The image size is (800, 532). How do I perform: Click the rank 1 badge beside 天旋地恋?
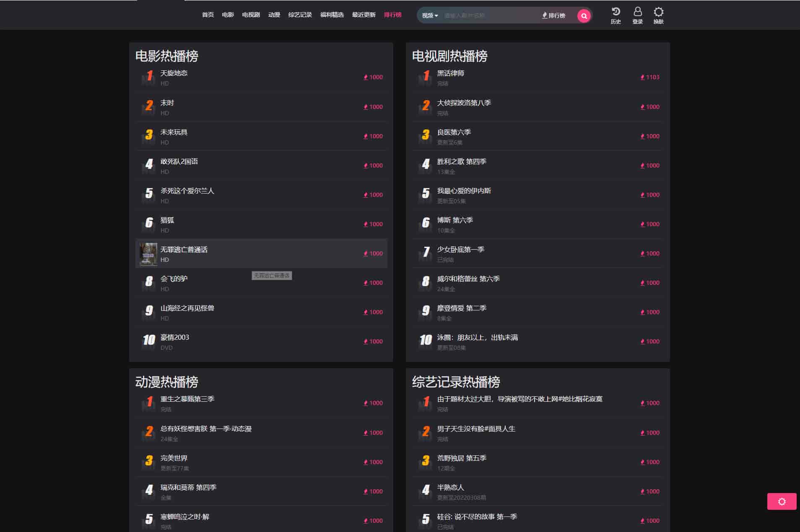(x=149, y=77)
